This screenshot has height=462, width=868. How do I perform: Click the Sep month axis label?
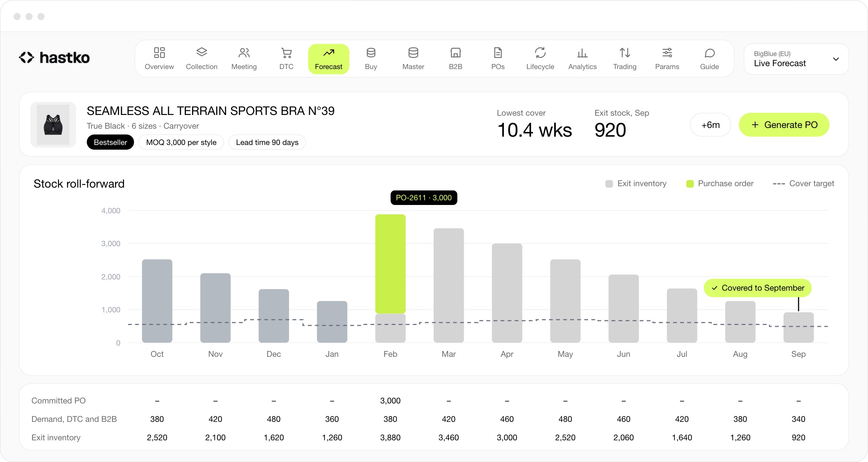pyautogui.click(x=798, y=354)
